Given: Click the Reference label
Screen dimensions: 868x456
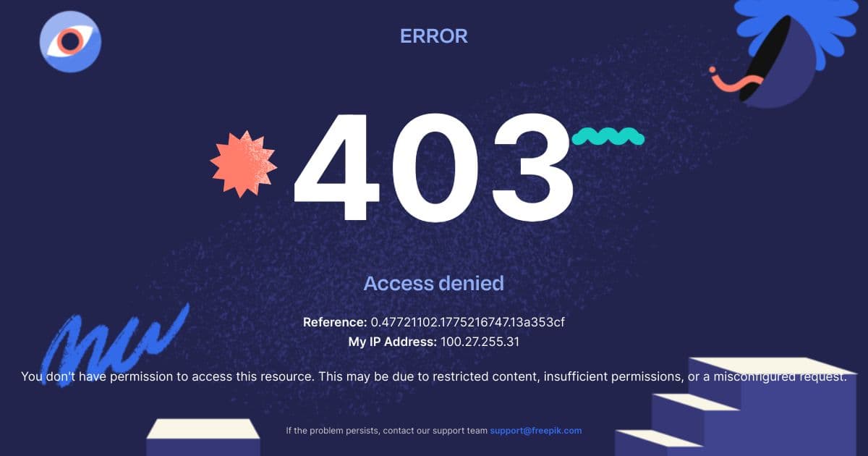Looking at the screenshot, I should pyautogui.click(x=335, y=322).
